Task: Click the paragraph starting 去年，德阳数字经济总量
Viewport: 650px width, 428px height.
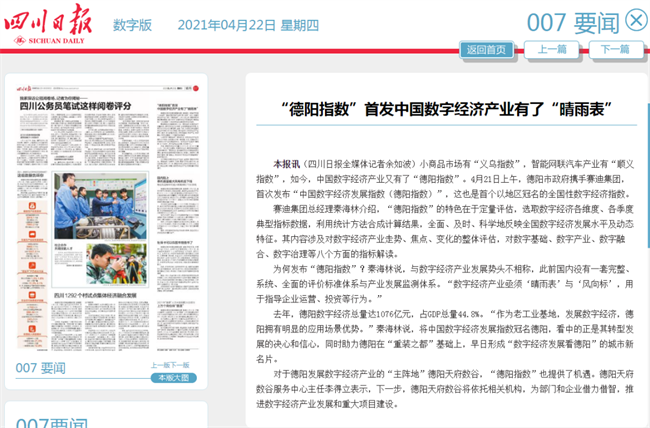Action: pyautogui.click(x=445, y=336)
